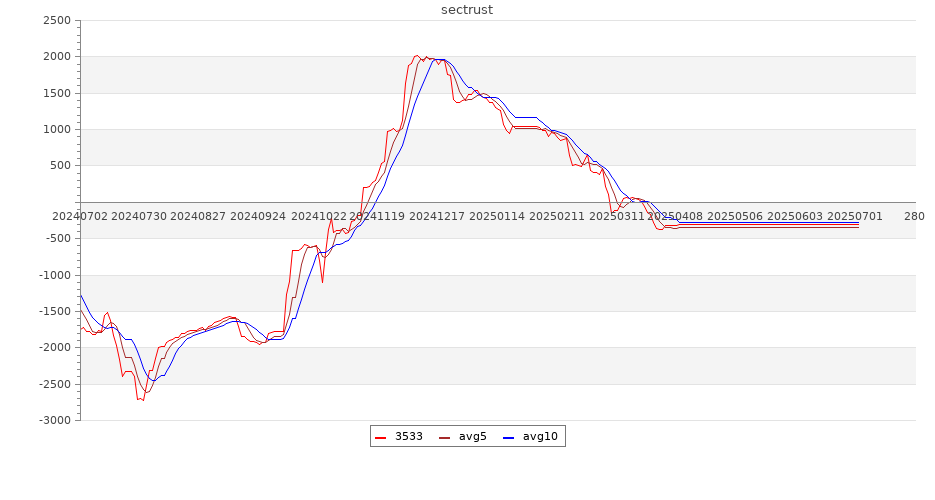Click the avg5 legend line swatch
935x500 pixels.
(x=444, y=437)
